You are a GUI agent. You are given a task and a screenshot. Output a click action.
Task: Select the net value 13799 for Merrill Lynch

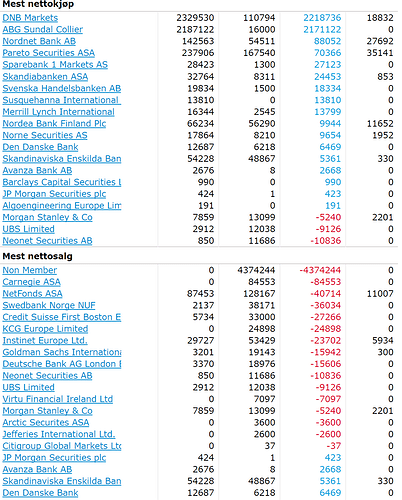click(328, 112)
